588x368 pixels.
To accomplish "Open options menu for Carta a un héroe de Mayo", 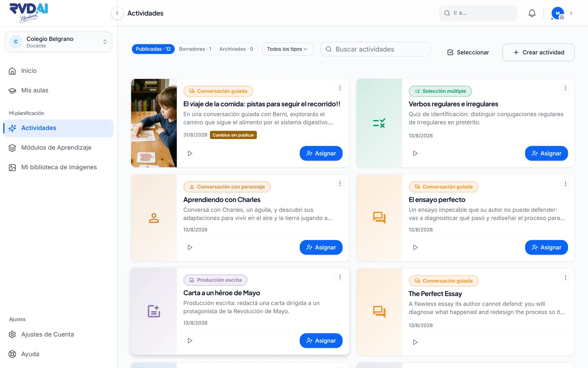I will (x=340, y=277).
